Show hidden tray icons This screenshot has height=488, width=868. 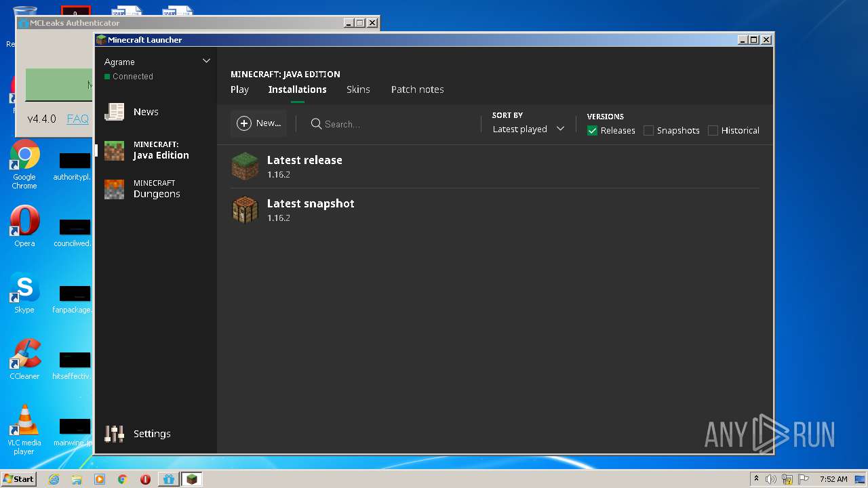click(x=757, y=479)
